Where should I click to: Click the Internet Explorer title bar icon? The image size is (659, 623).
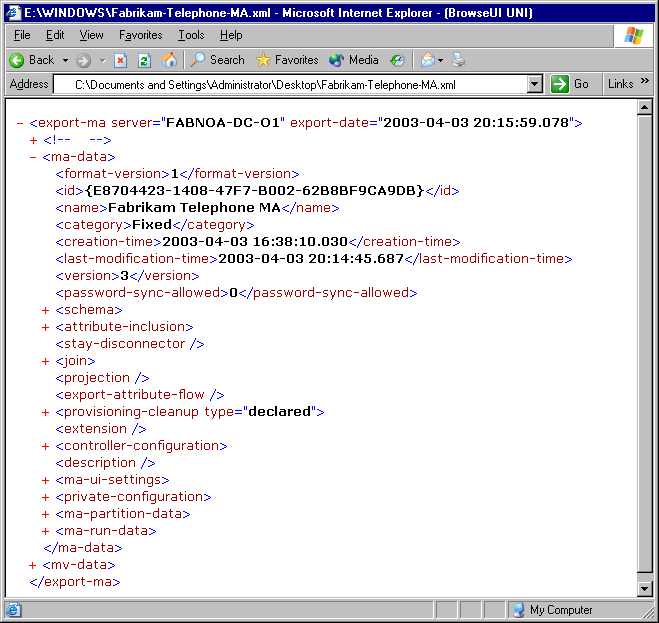pos(13,13)
